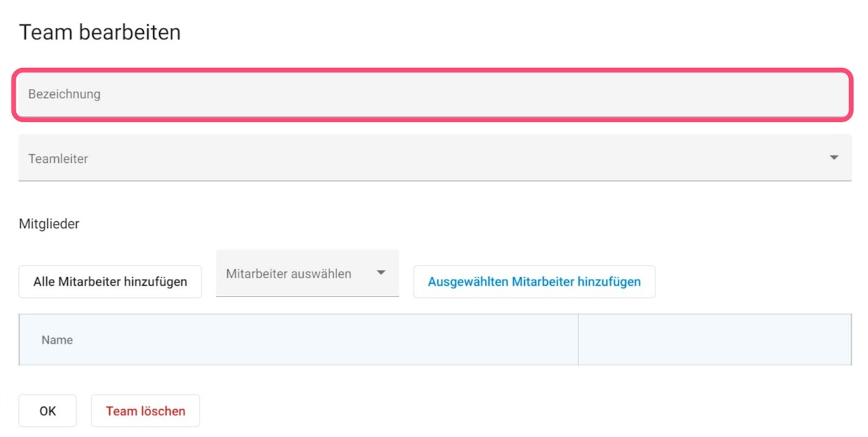Click the divider between the table columns
This screenshot has height=437, width=868.
pyautogui.click(x=578, y=340)
